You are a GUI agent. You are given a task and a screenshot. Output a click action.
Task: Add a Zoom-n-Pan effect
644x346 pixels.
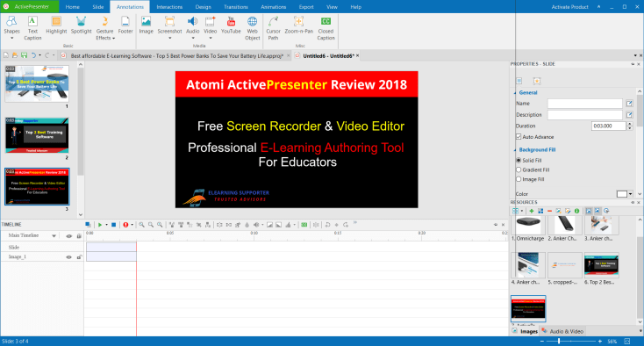pos(298,25)
